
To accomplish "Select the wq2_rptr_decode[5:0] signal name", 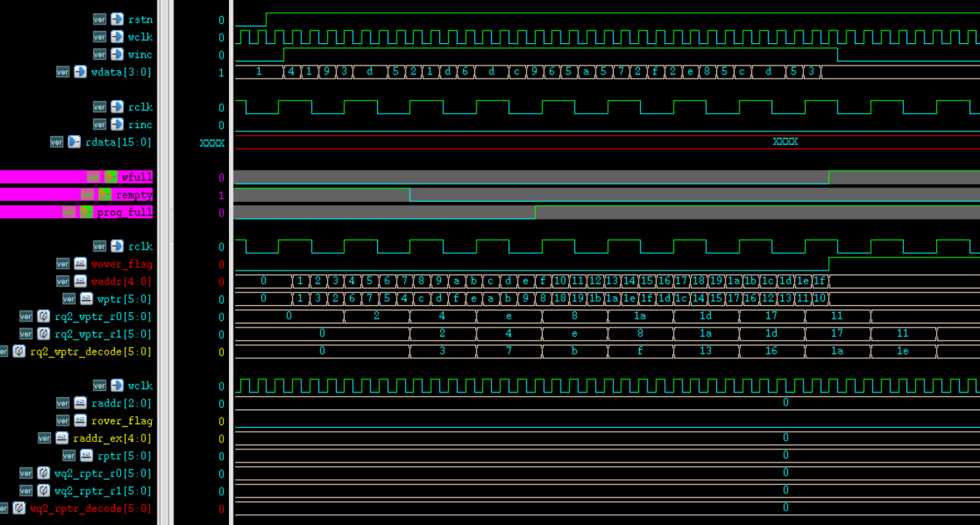I will (x=90, y=509).
